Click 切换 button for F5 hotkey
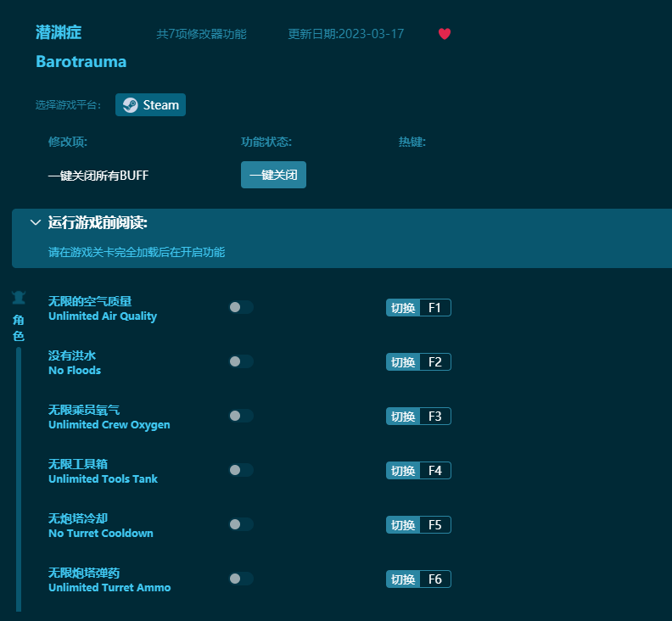Screen dimensions: 672x621 click(x=403, y=525)
